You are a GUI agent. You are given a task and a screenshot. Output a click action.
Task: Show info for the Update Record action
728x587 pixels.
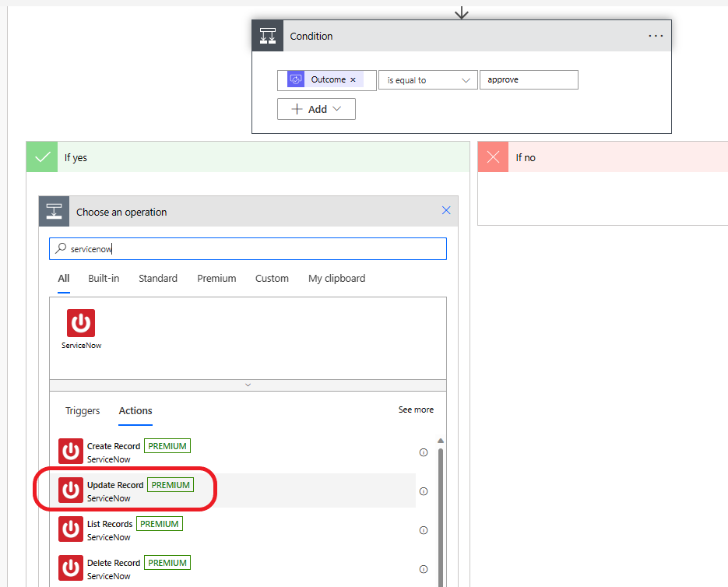point(424,491)
